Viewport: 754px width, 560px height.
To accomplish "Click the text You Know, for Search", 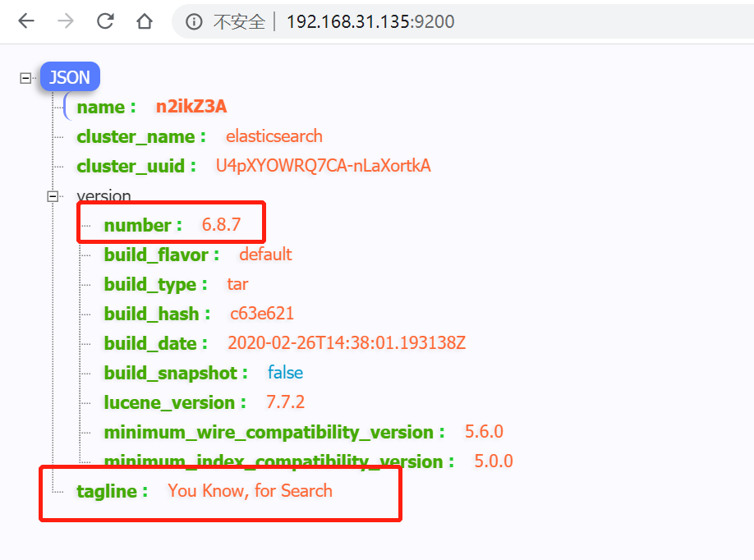I will coord(250,491).
